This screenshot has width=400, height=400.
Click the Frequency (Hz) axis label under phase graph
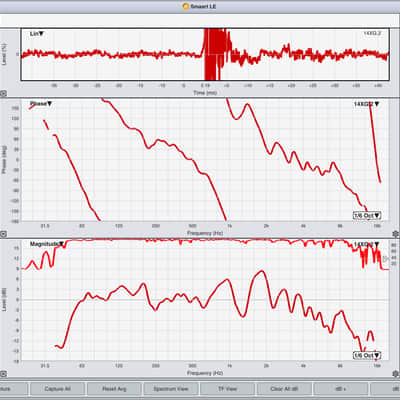pos(205,233)
